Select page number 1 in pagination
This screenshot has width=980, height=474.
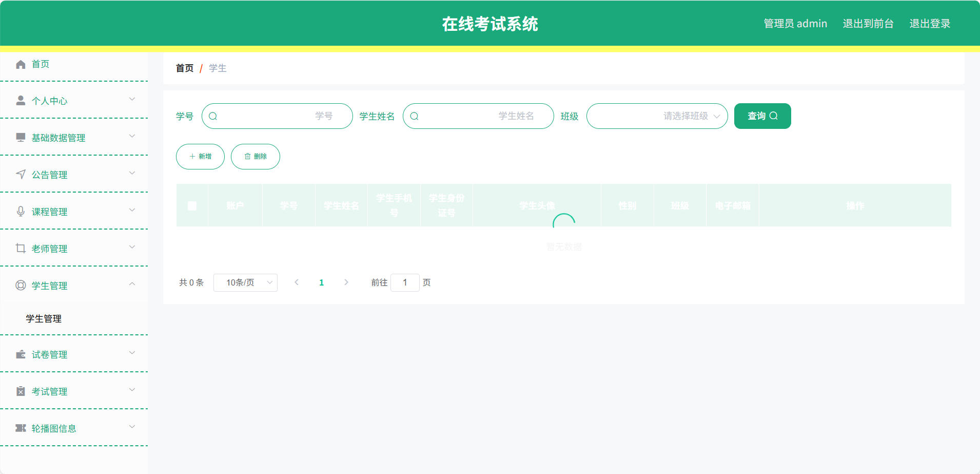(x=322, y=282)
